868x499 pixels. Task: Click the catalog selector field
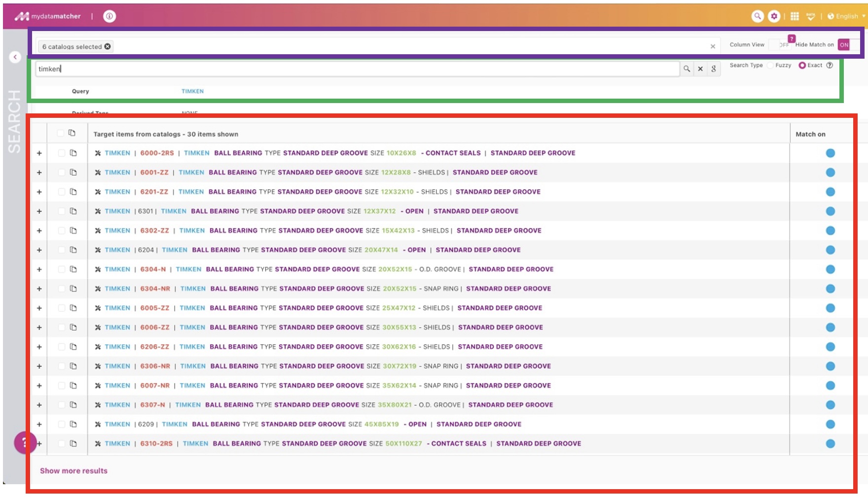click(x=378, y=46)
